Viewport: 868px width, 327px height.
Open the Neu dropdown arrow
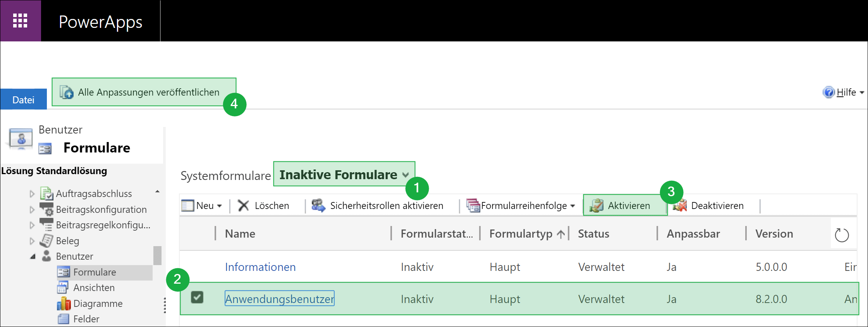(x=220, y=206)
